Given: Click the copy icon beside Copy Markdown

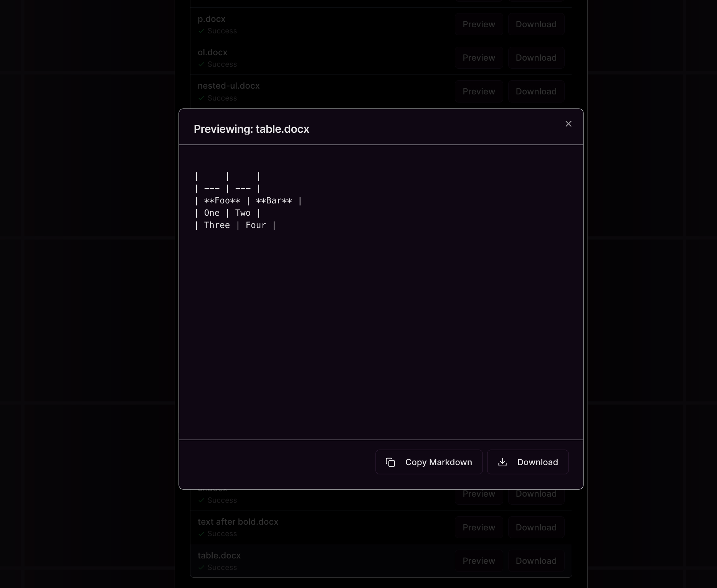Looking at the screenshot, I should (x=390, y=462).
